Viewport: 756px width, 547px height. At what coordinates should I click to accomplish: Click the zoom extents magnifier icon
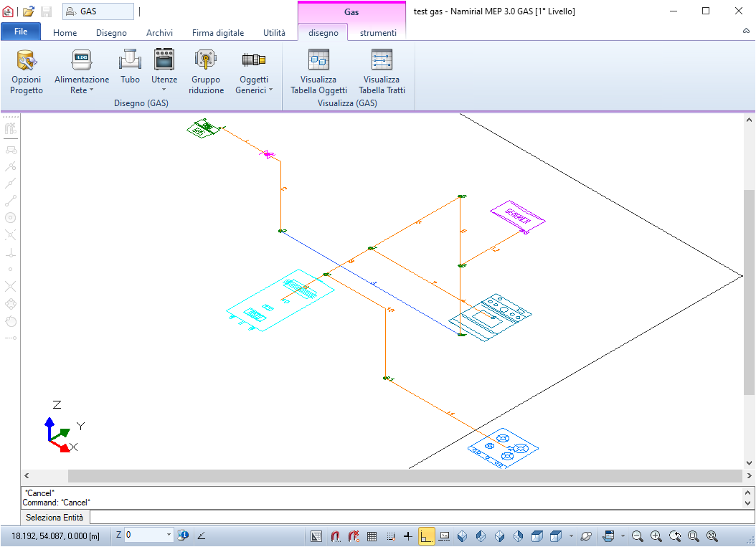(x=712, y=536)
